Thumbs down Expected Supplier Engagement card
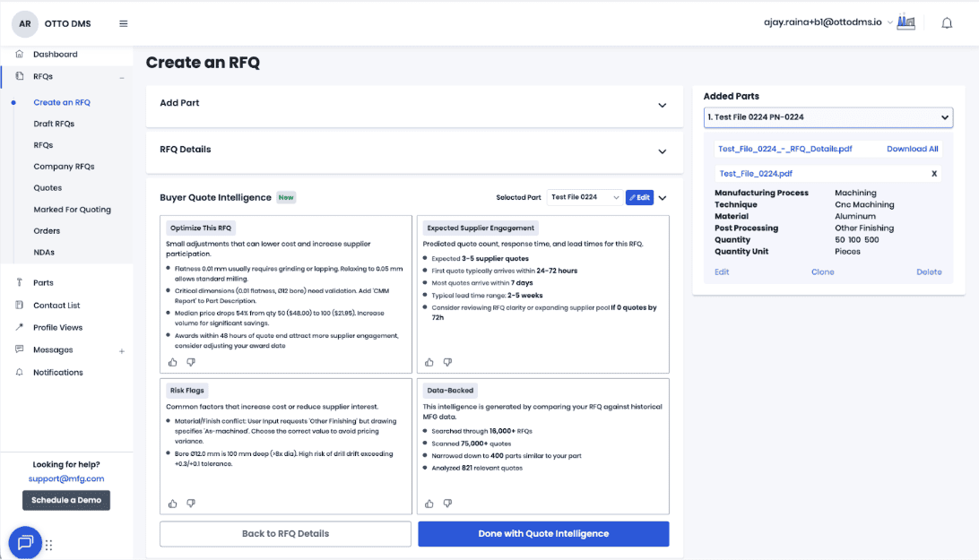This screenshot has height=560, width=979. (447, 362)
